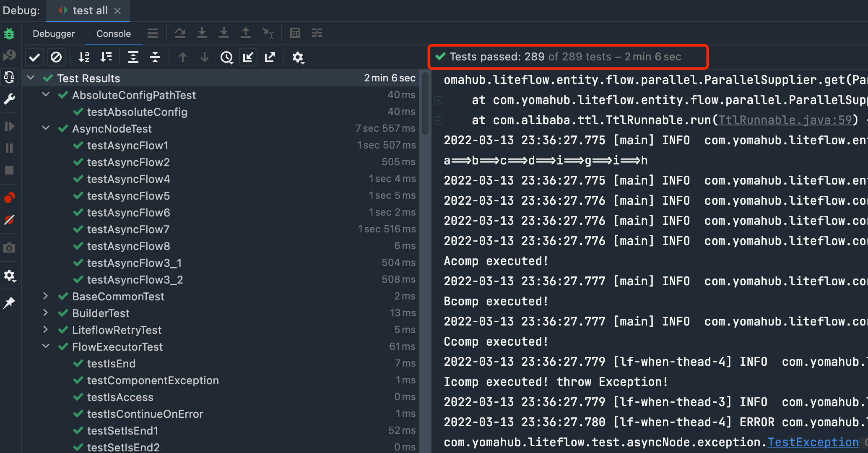Expand the BuilderTest tree node
Screen dimensions: 868x453
pyautogui.click(x=46, y=313)
